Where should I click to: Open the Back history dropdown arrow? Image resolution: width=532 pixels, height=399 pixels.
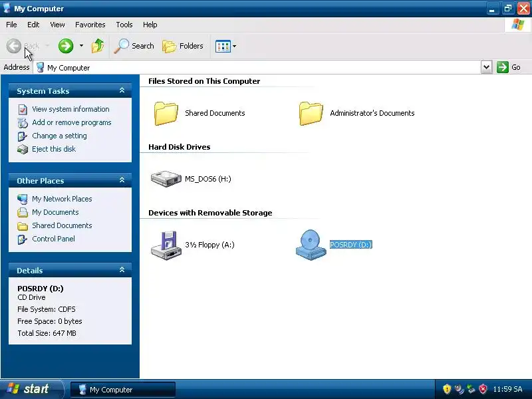coord(47,46)
